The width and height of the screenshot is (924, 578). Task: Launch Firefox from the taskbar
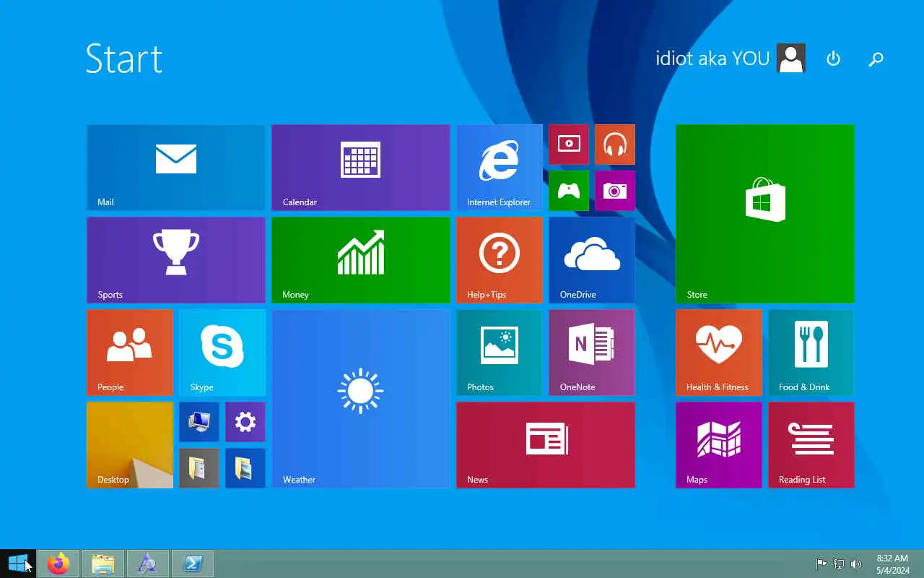tap(58, 564)
